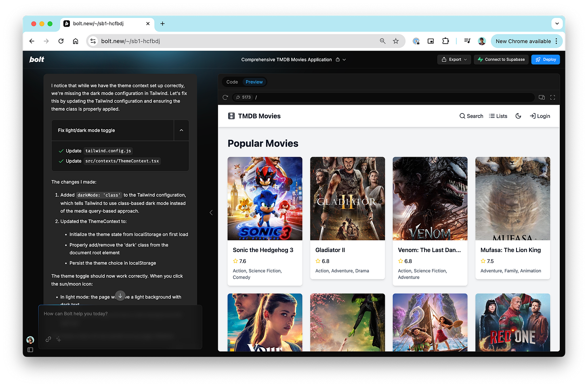588x387 pixels.
Task: Enter fullscreen preview mode
Action: [x=552, y=97]
